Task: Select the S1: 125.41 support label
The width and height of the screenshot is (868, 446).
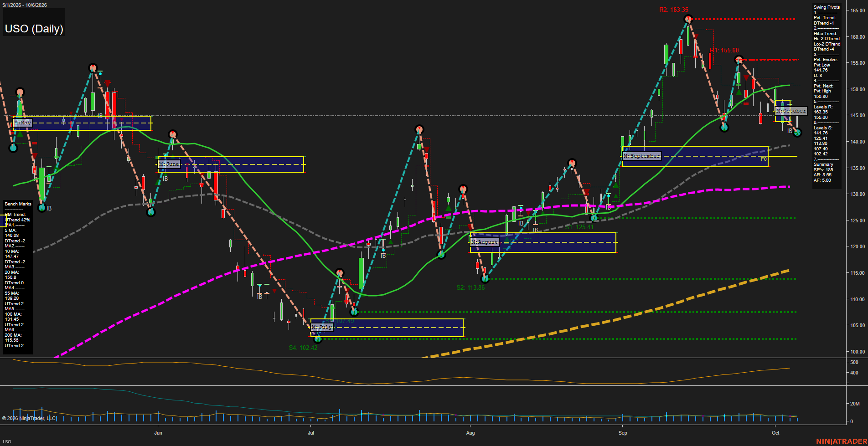Action: coord(579,227)
